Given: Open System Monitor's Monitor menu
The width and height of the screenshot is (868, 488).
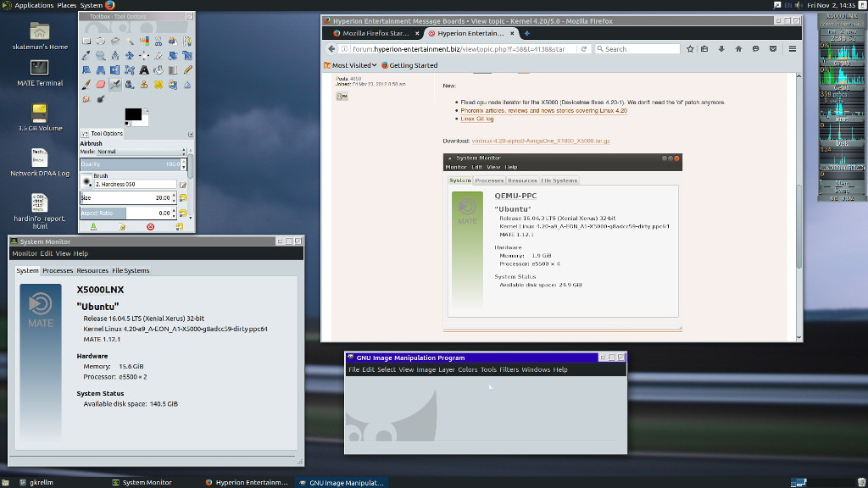Looking at the screenshot, I should click(x=25, y=253).
